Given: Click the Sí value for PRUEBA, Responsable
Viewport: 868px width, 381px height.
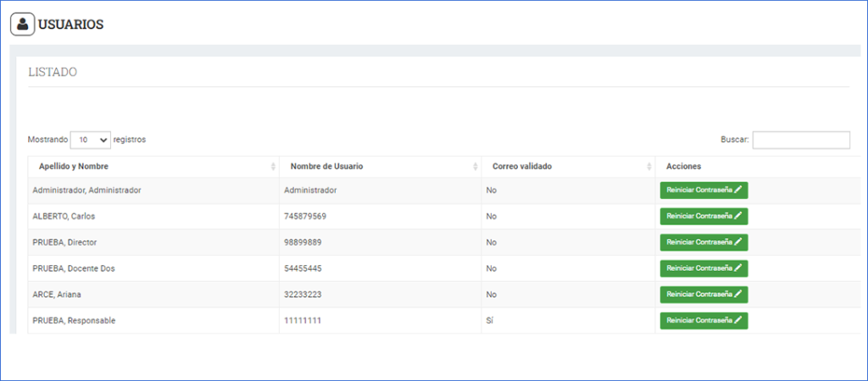Looking at the screenshot, I should 491,321.
